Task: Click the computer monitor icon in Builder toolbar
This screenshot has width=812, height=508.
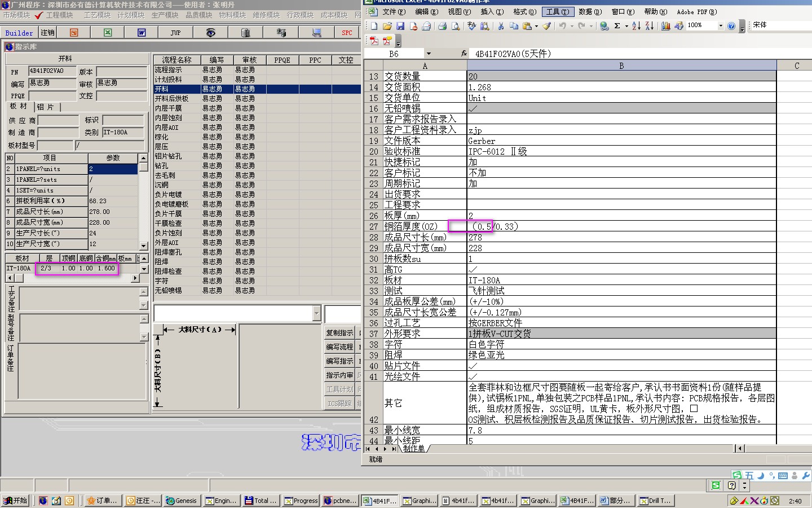Action: click(316, 33)
